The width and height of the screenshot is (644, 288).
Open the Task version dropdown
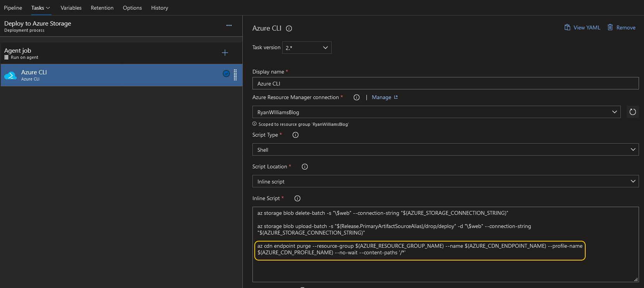point(307,48)
